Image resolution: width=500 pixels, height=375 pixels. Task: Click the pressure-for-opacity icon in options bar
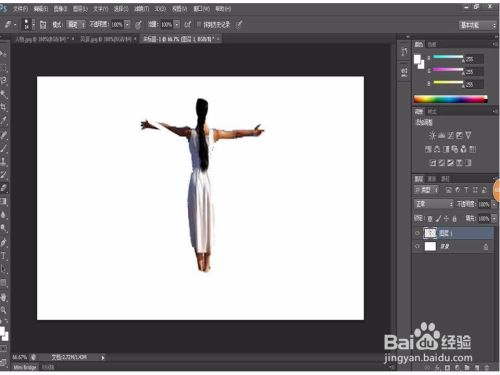point(138,24)
